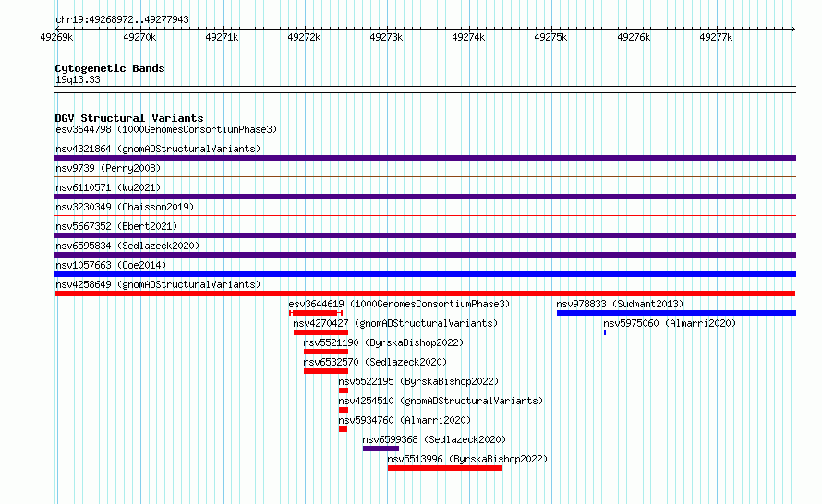
Task: Select the purple nsv6599368 variant bar
Action: [x=381, y=449]
